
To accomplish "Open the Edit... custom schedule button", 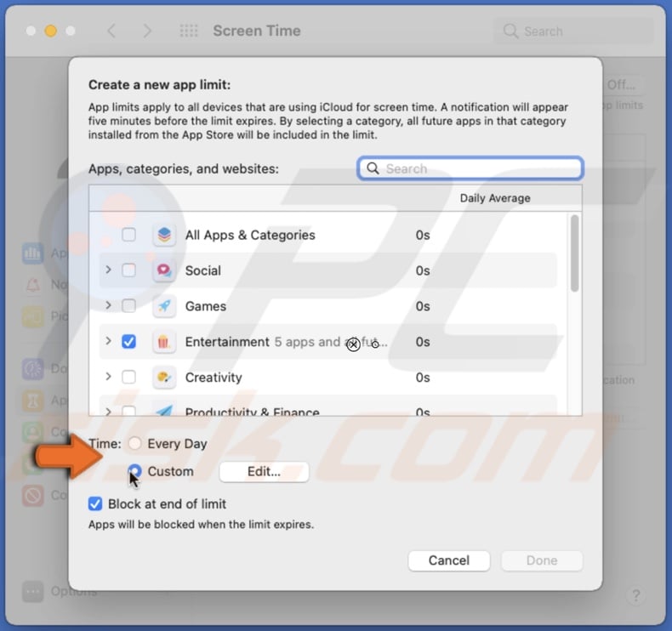I will coord(264,472).
